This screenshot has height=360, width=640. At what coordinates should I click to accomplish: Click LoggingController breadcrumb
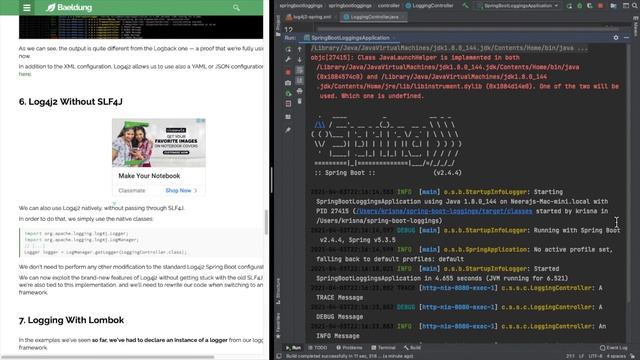point(429,6)
